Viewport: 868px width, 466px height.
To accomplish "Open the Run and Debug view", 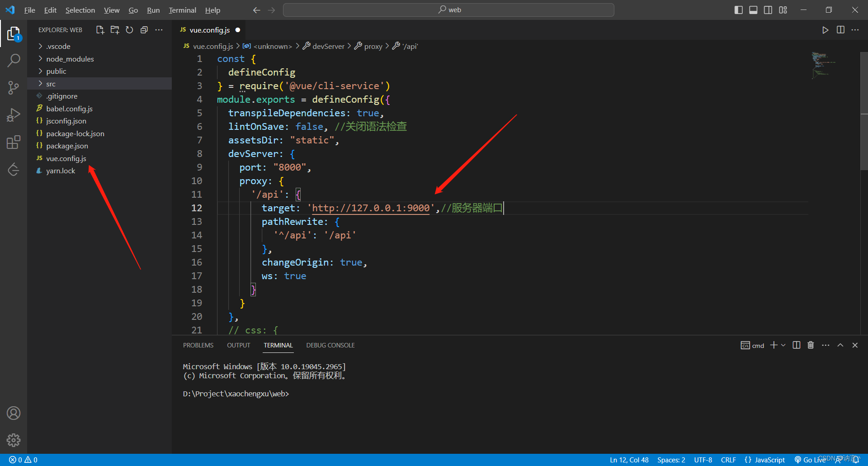I will (x=14, y=115).
